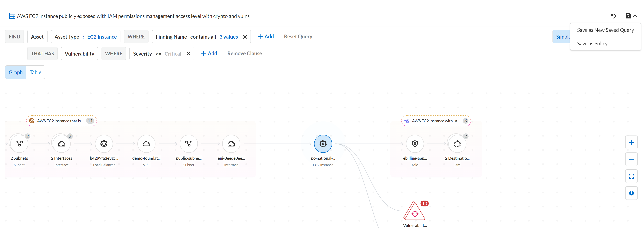Viewport: 644px width, 229px height.
Task: Switch to the Graph view tab
Action: coord(16,72)
